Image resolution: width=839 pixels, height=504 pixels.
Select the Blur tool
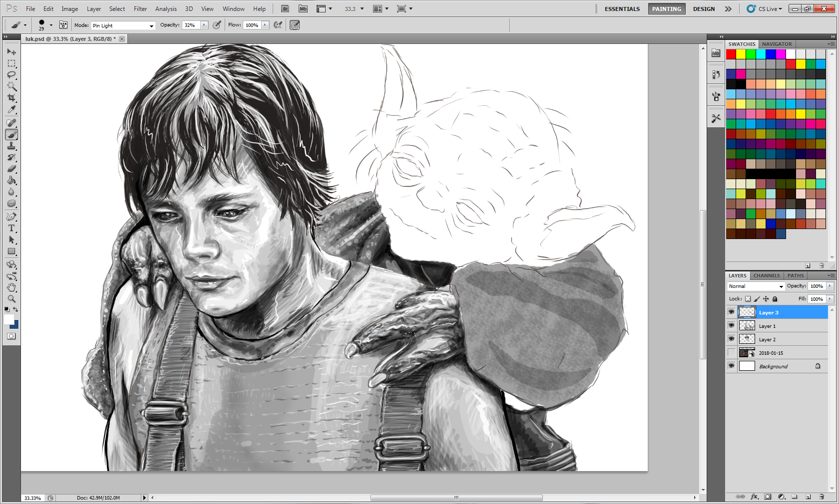[x=11, y=192]
